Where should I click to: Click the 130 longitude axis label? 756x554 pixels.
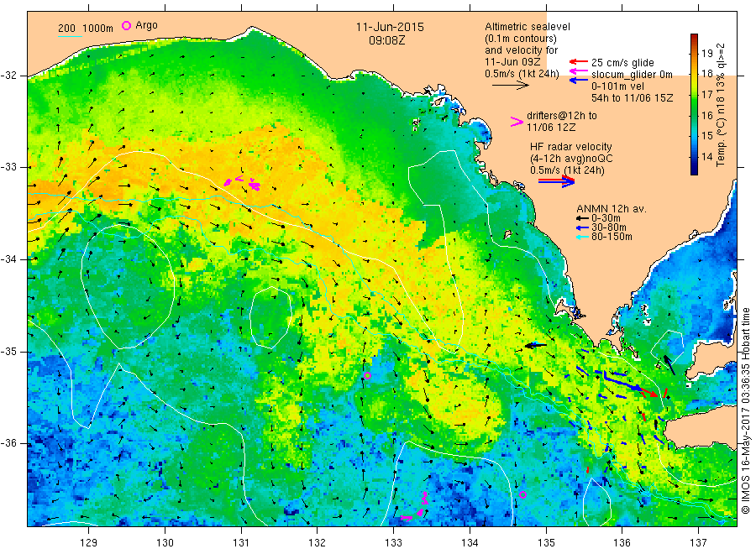165,543
